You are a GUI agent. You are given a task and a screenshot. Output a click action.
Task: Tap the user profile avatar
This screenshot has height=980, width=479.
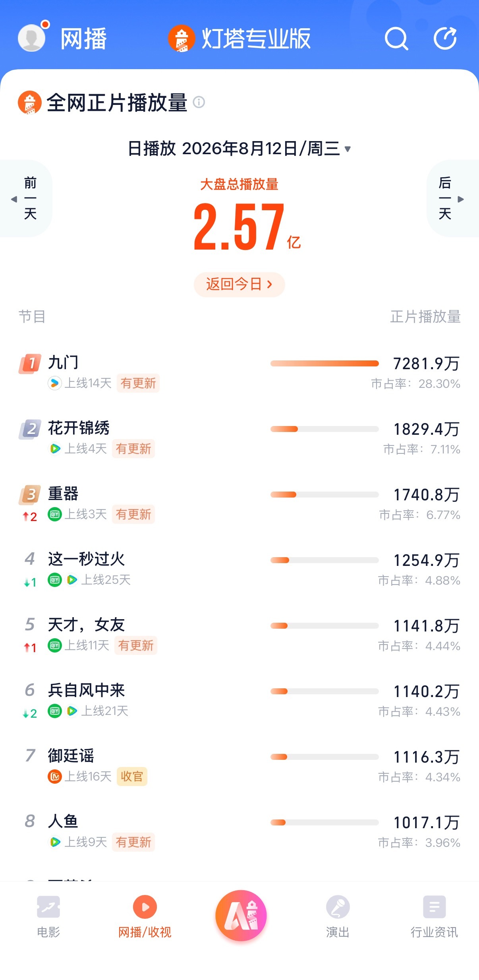32,37
